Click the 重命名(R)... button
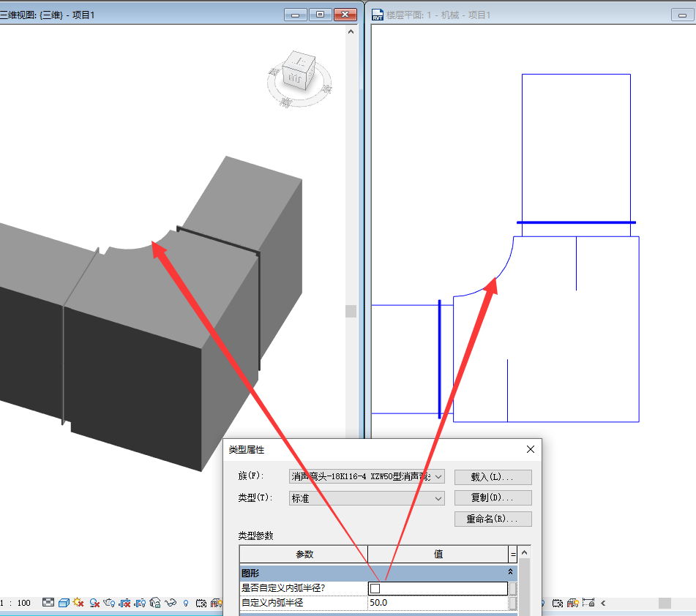 492,519
